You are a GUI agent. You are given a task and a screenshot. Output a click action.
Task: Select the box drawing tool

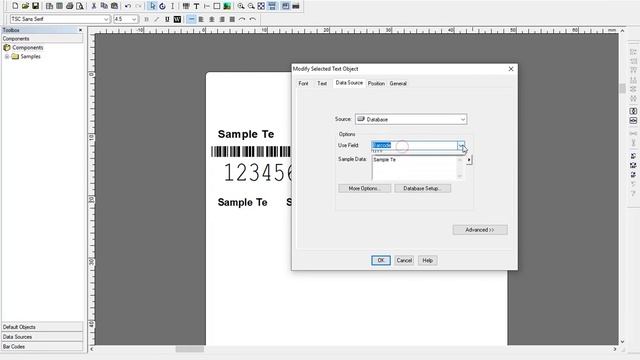tap(217, 6)
